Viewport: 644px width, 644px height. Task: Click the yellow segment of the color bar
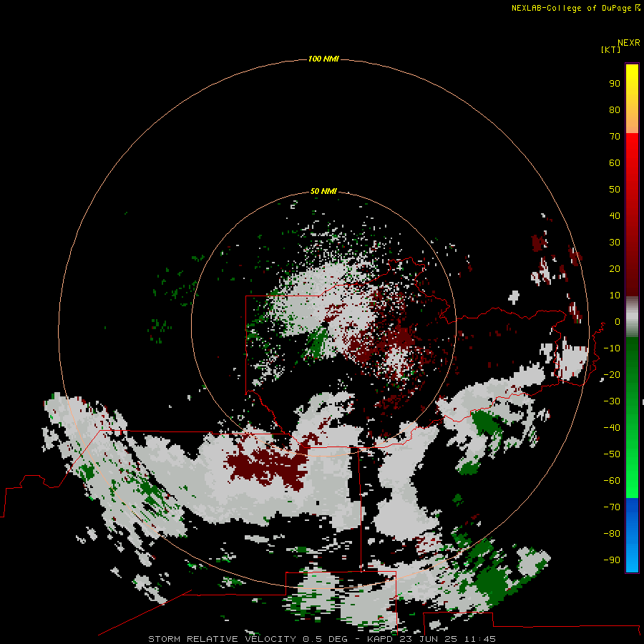tap(632, 98)
